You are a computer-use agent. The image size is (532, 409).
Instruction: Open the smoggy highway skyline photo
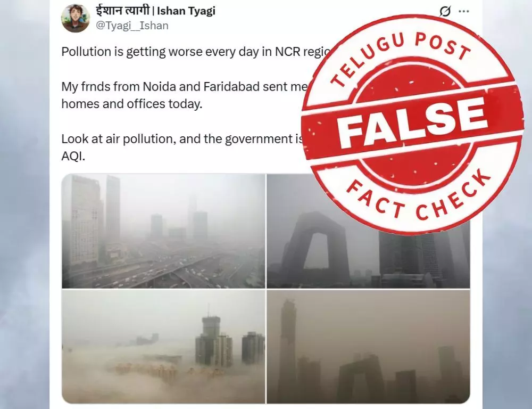pos(163,231)
